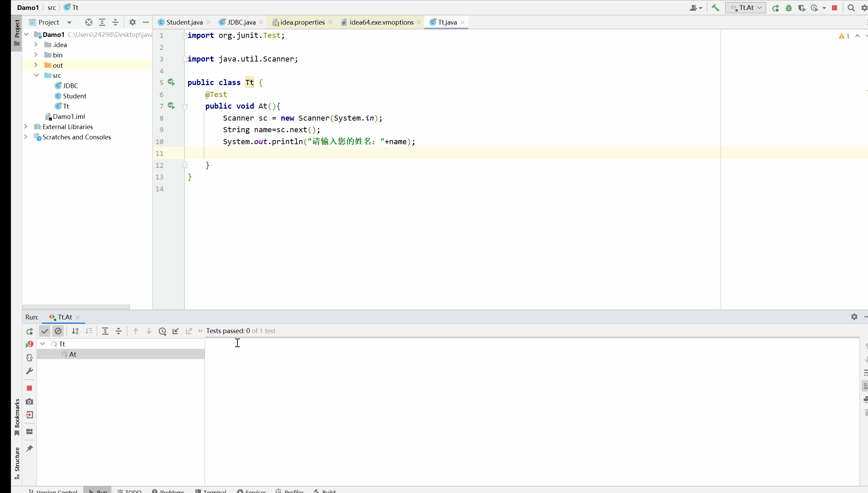The width and height of the screenshot is (868, 493).
Task: Click the run gutter icon beside class Tt
Action: click(x=171, y=82)
